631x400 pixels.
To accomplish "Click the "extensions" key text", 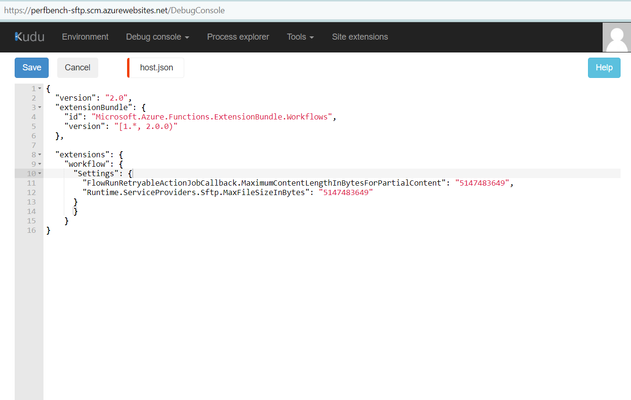I will click(82, 155).
